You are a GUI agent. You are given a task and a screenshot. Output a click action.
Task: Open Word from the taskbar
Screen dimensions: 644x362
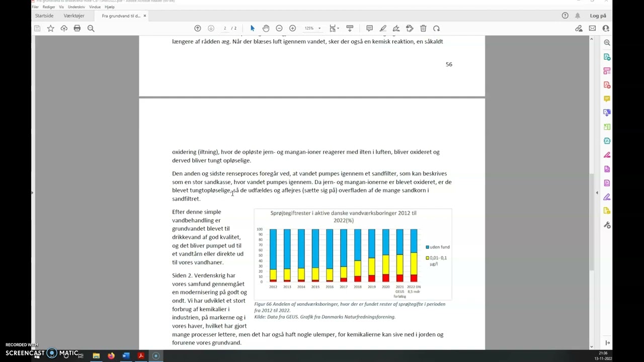(126, 356)
